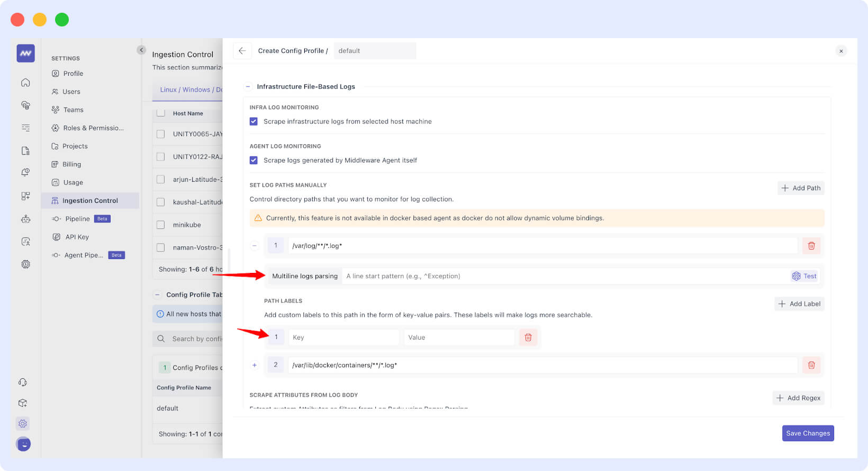Uncheck Scrape infrastructure logs from host machine
Screen dimensions: 868x471
click(254, 121)
